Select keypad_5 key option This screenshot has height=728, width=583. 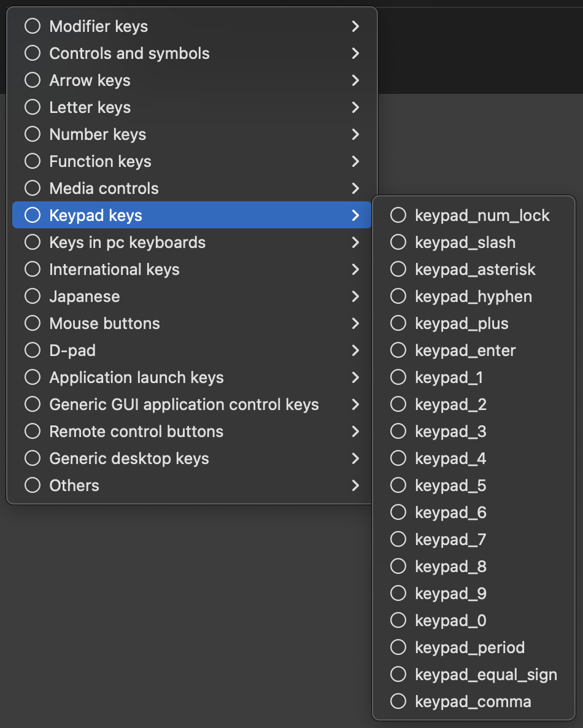click(473, 485)
